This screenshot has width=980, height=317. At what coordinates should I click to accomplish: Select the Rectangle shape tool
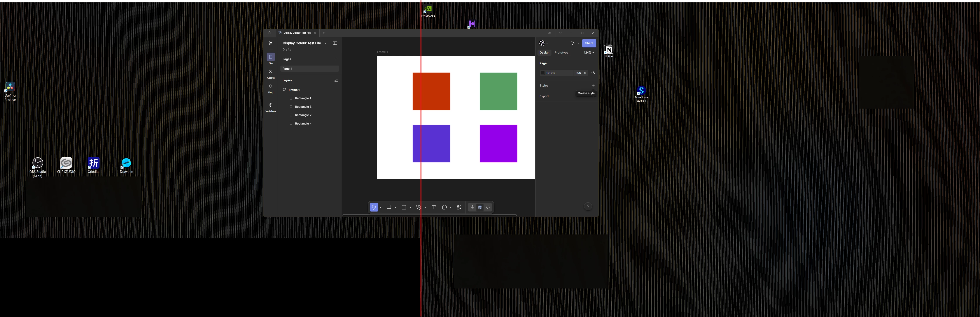tap(404, 207)
